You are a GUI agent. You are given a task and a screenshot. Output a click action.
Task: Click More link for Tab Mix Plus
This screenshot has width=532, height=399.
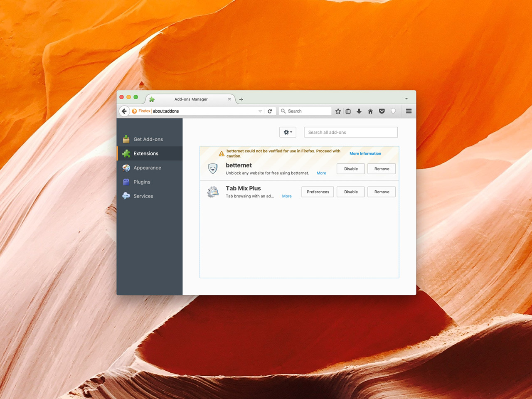pos(287,196)
